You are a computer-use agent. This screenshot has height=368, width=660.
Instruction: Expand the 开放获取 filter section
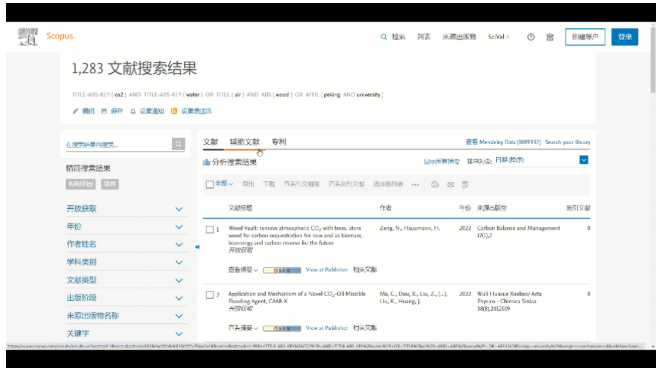point(125,208)
